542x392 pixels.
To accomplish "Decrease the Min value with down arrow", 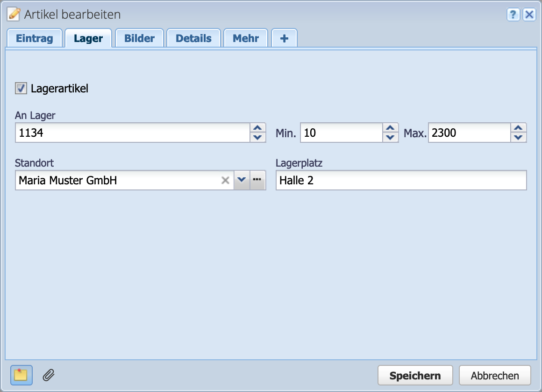I will pyautogui.click(x=391, y=136).
